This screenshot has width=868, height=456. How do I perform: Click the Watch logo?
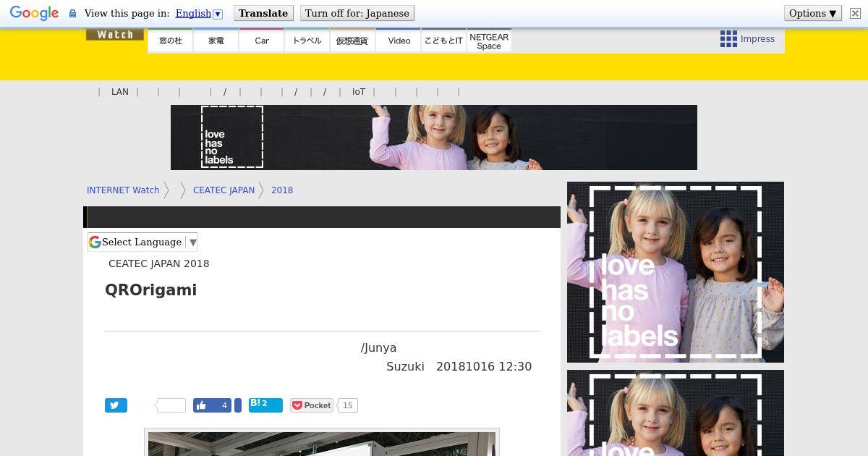tap(115, 34)
